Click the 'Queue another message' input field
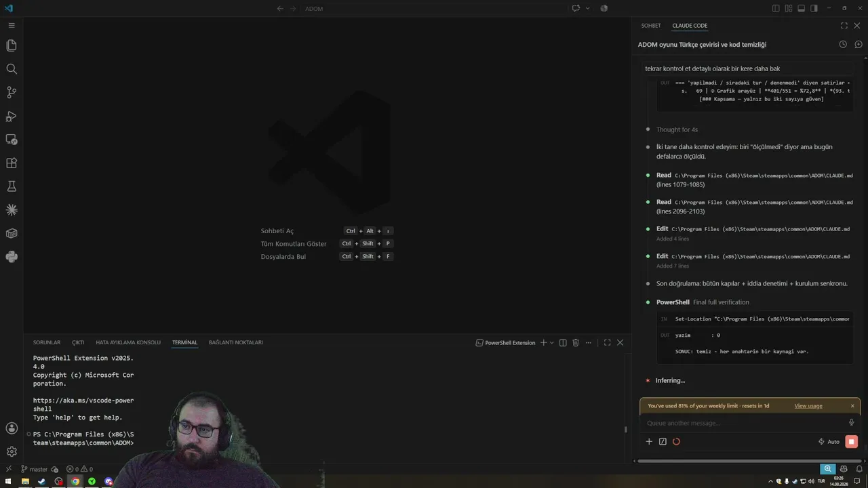 click(743, 423)
